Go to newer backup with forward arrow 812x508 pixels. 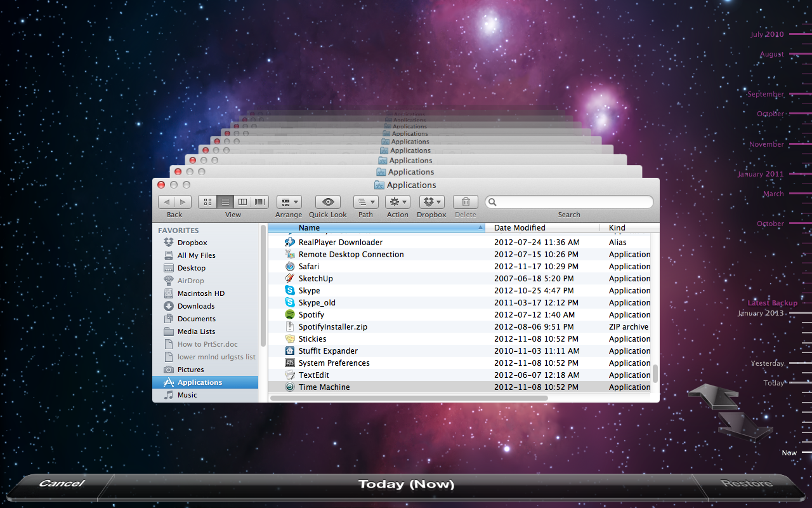pyautogui.click(x=746, y=425)
